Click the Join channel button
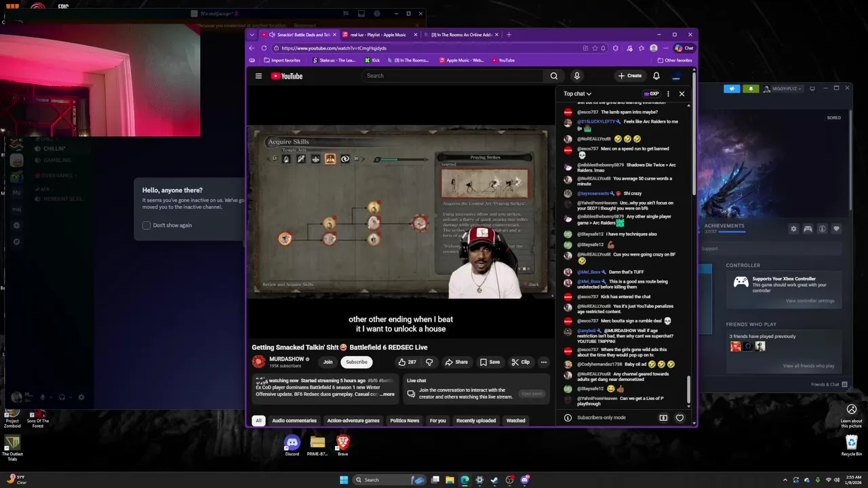868x488 pixels. click(x=328, y=362)
